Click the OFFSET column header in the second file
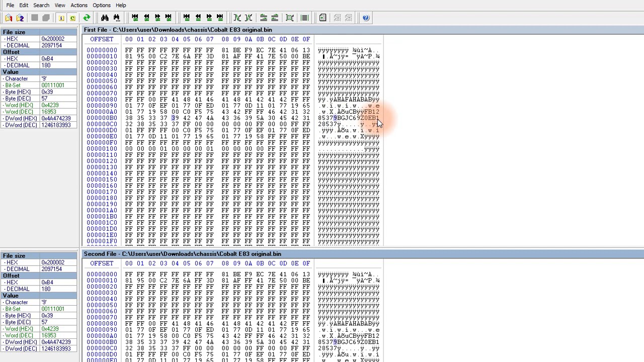Image resolution: width=644 pixels, height=362 pixels. point(102,263)
